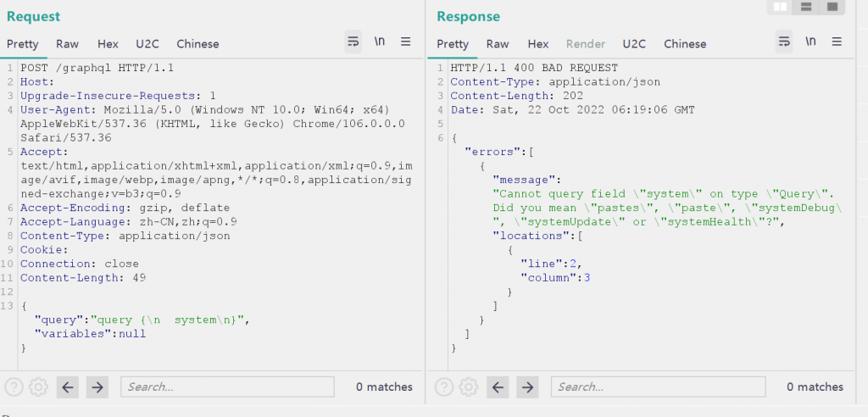Open search settings gear in Request panel
Screen dimensions: 868x417
tap(38, 387)
